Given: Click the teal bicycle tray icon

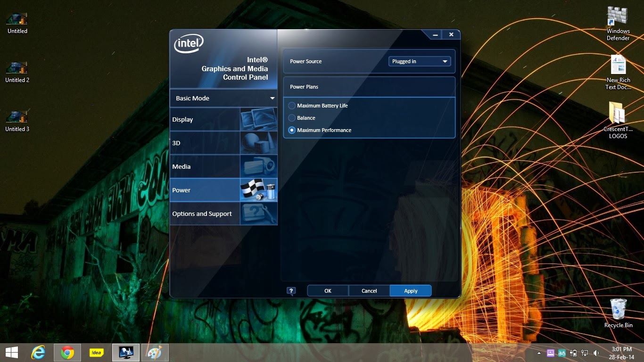Looking at the screenshot, I should tap(562, 353).
